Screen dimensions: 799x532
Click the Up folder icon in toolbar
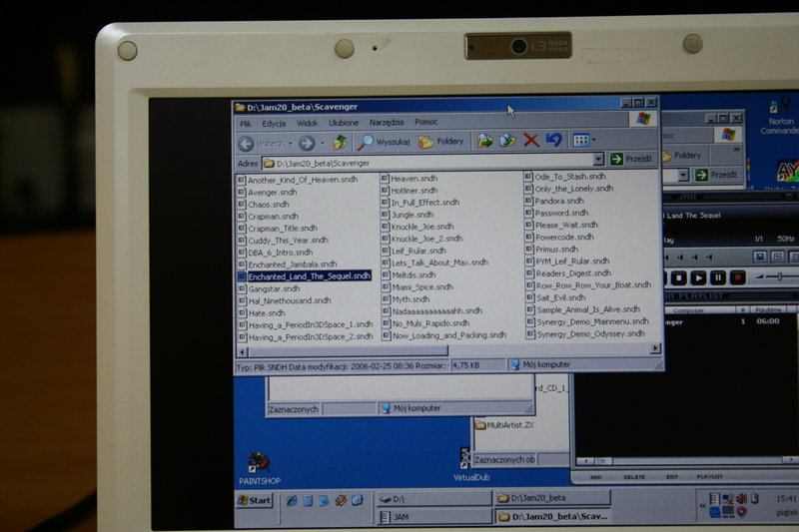[341, 143]
